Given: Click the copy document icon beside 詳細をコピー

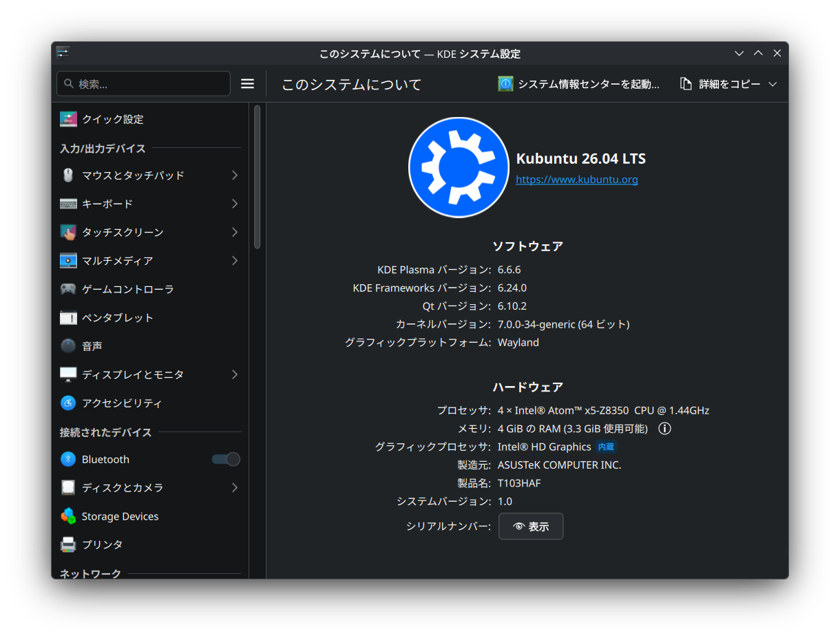Looking at the screenshot, I should coord(686,84).
